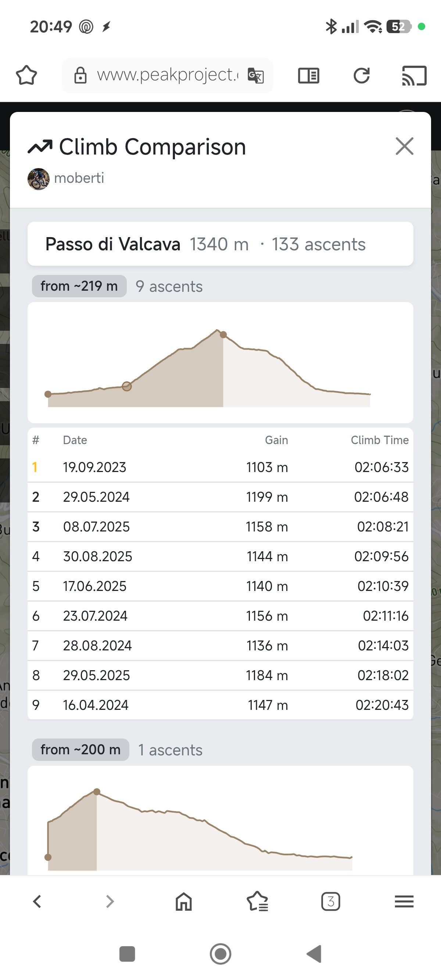The height and width of the screenshot is (980, 441).
Task: Go back with the browser back arrow
Action: coord(37,901)
